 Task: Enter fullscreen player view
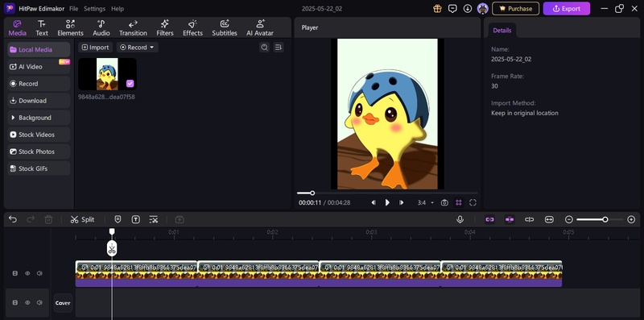[473, 203]
